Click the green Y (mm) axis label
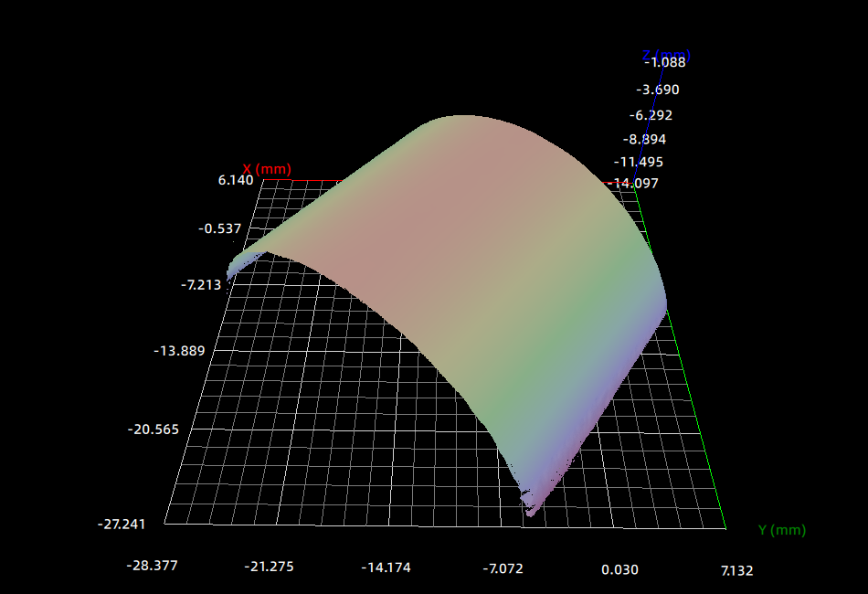Image resolution: width=868 pixels, height=594 pixels. point(781,530)
